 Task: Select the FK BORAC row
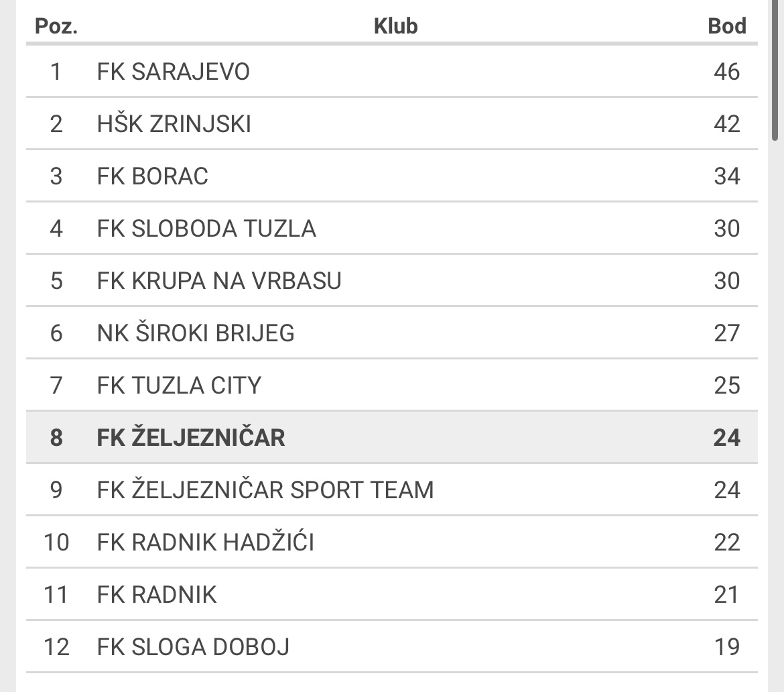tap(391, 176)
